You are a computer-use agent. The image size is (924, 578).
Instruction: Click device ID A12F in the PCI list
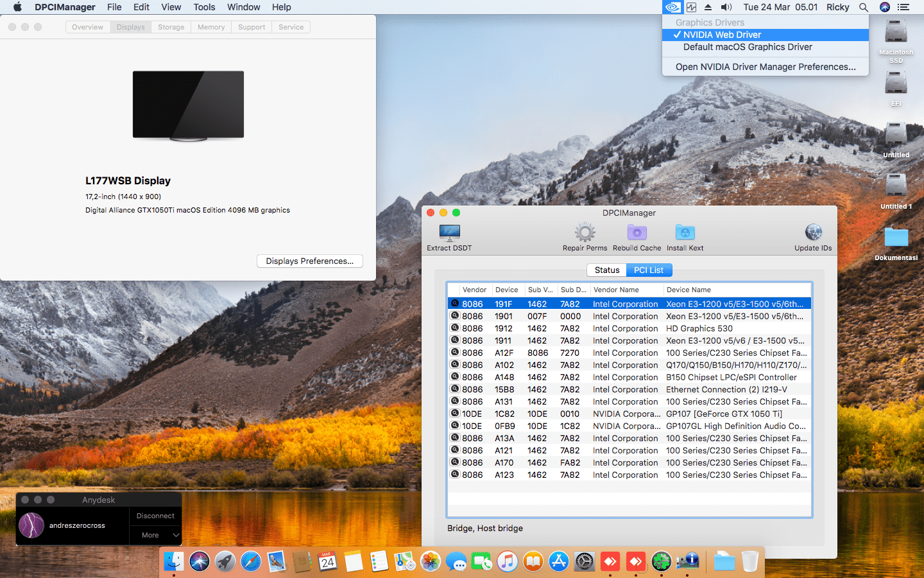504,353
